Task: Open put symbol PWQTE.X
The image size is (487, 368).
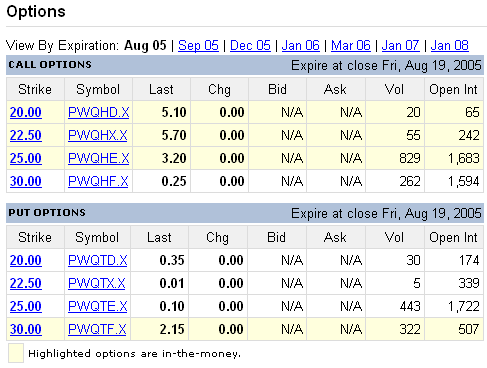Action: pyautogui.click(x=98, y=306)
